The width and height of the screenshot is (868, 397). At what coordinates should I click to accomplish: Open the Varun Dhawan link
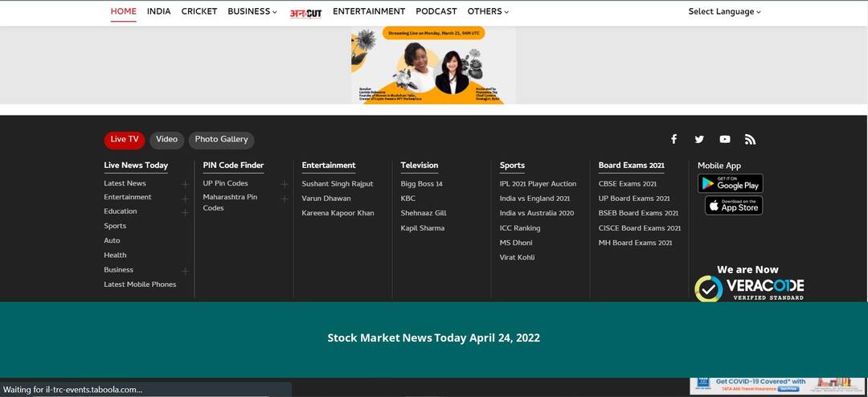[326, 198]
